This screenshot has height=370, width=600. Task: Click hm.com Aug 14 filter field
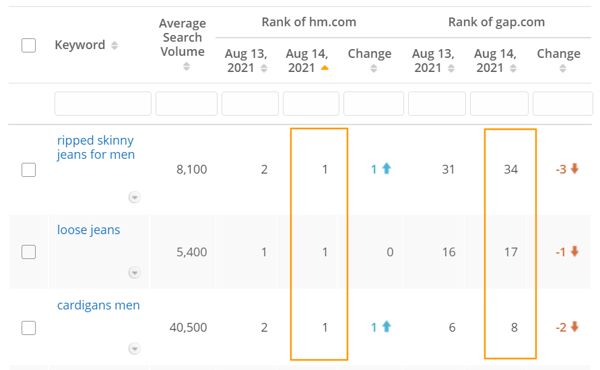[x=311, y=103]
